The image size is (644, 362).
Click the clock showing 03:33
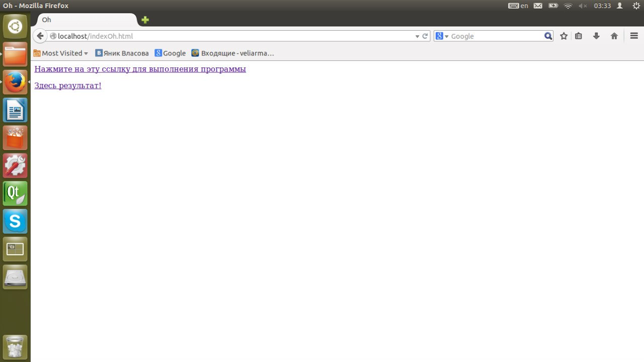click(602, 6)
